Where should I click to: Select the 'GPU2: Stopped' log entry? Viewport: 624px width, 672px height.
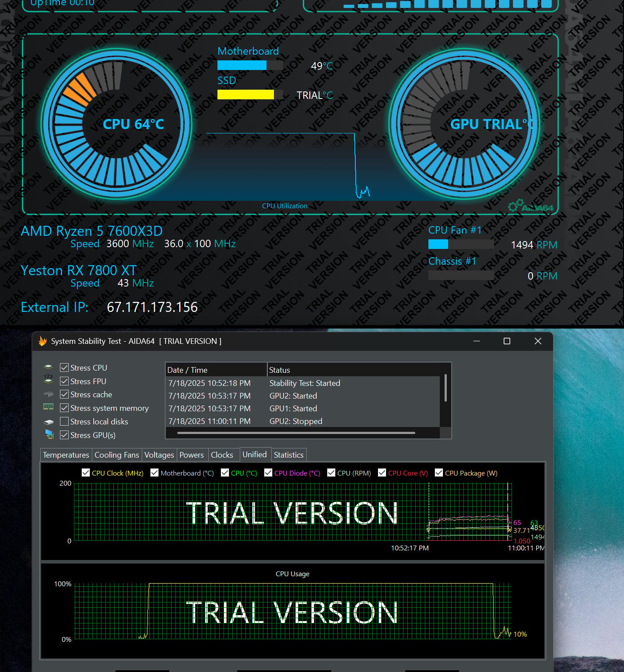tap(303, 421)
